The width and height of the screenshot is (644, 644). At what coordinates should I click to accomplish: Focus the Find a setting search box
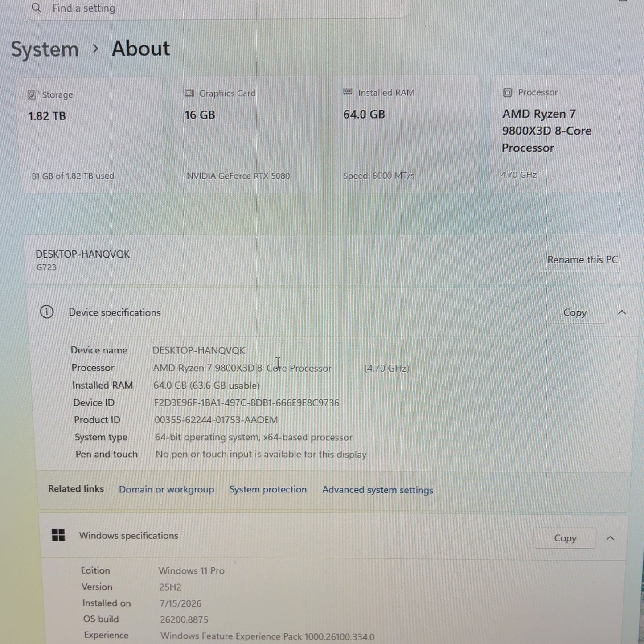[x=216, y=8]
